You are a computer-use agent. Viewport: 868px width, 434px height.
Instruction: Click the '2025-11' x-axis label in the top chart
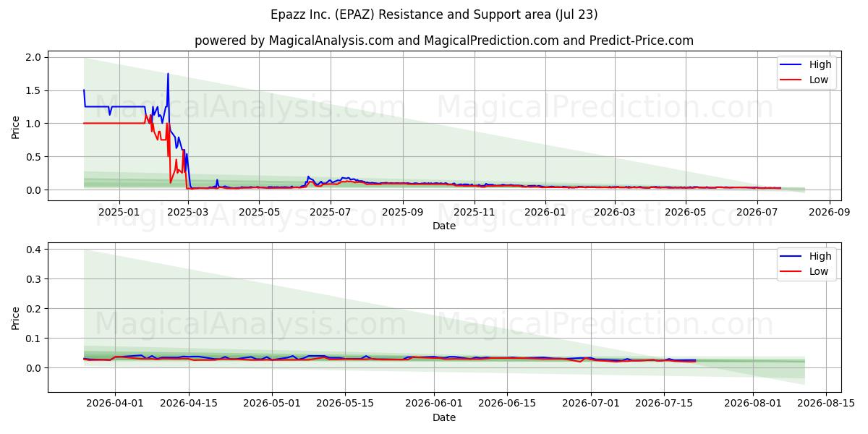click(474, 212)
